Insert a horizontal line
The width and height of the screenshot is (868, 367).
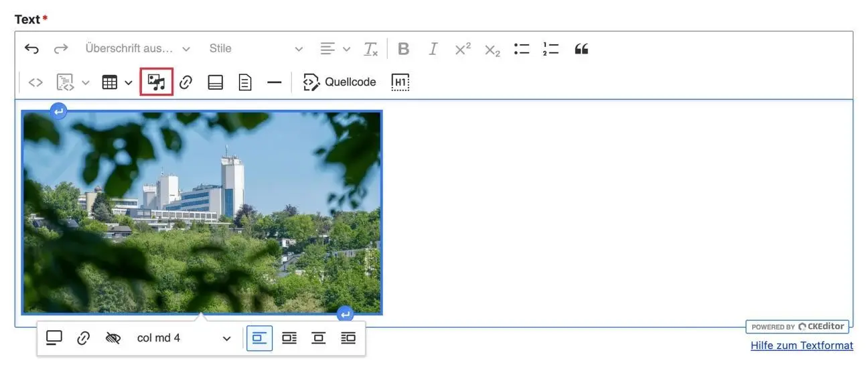(x=274, y=82)
